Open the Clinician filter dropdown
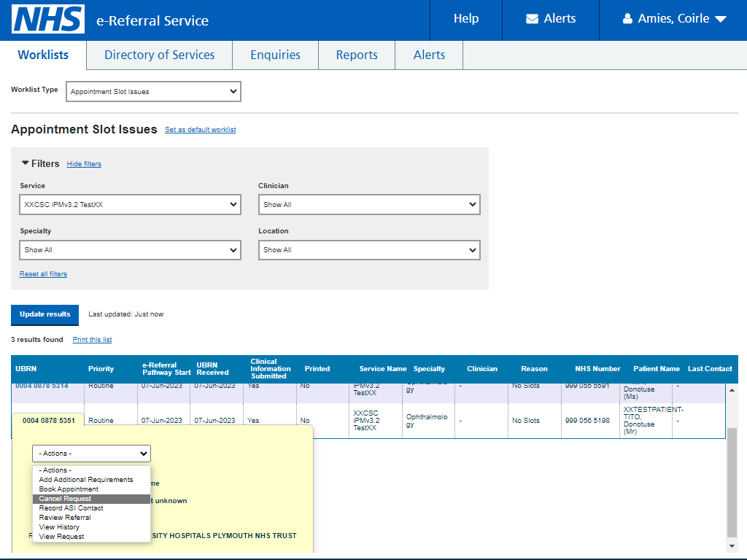The image size is (747, 560). [x=369, y=204]
